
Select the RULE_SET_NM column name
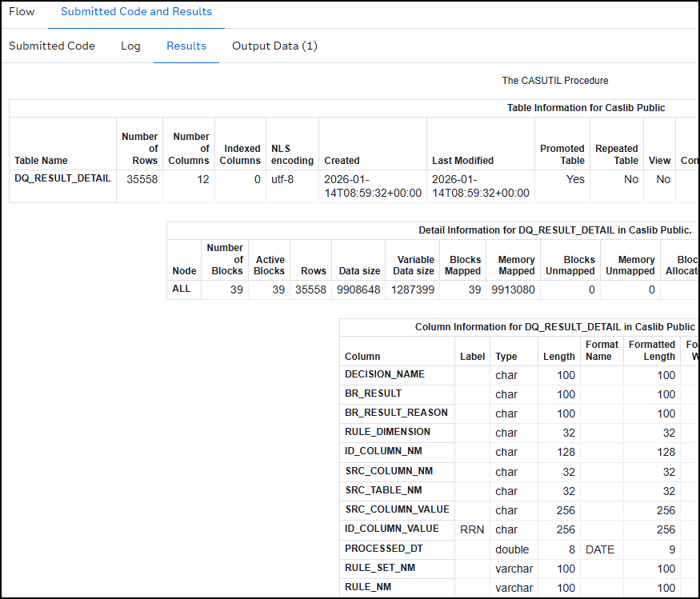click(380, 568)
